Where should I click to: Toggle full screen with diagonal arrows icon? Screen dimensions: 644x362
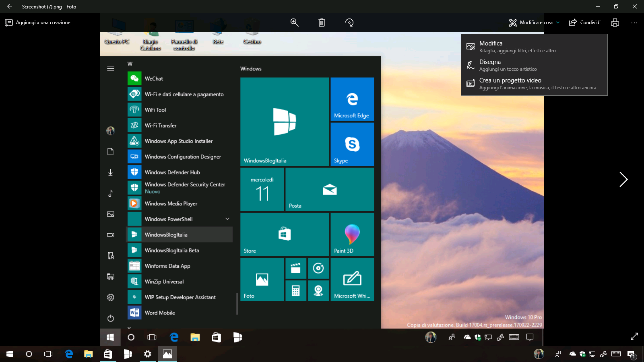point(634,336)
